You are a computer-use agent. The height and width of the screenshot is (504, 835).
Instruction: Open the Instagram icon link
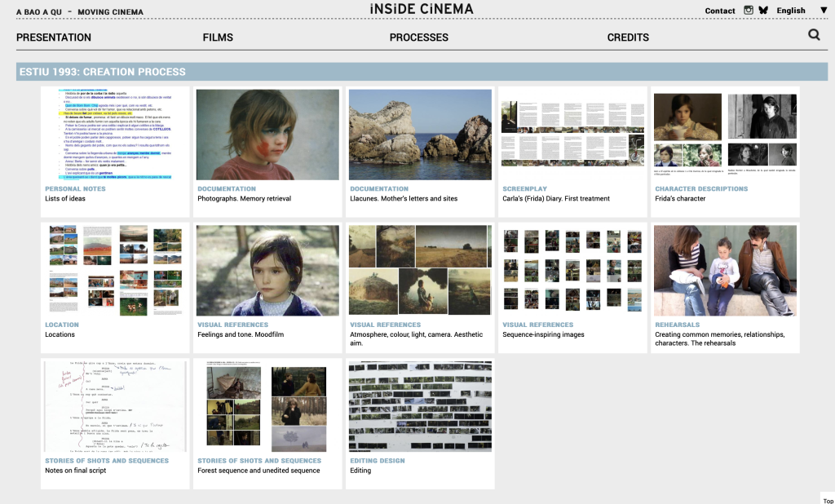click(x=749, y=11)
